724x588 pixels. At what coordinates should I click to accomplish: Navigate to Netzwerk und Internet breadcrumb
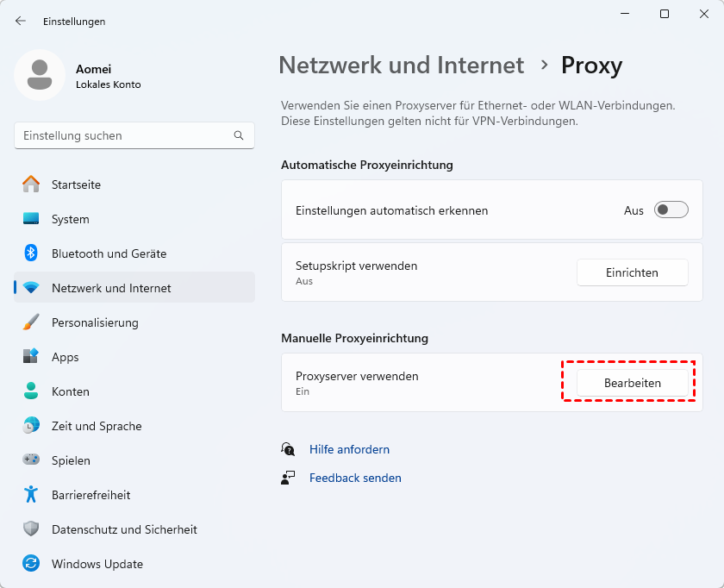click(401, 65)
